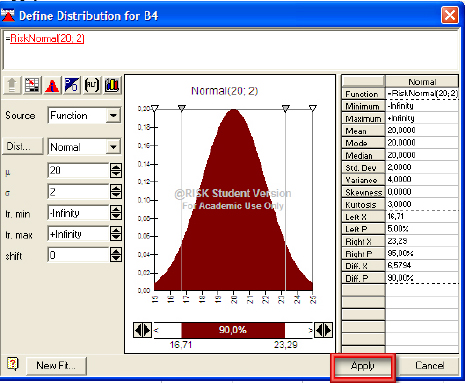Click the Kurtosis value 3,0000 cell
The image size is (465, 383).
coord(423,204)
